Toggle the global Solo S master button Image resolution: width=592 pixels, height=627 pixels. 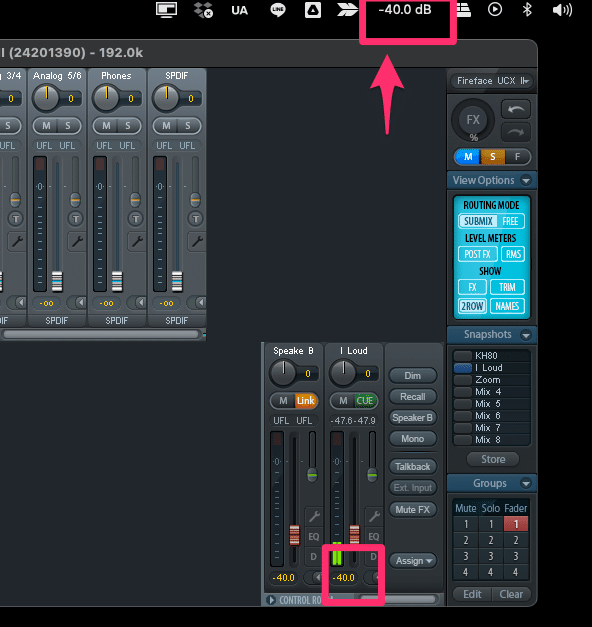(493, 157)
